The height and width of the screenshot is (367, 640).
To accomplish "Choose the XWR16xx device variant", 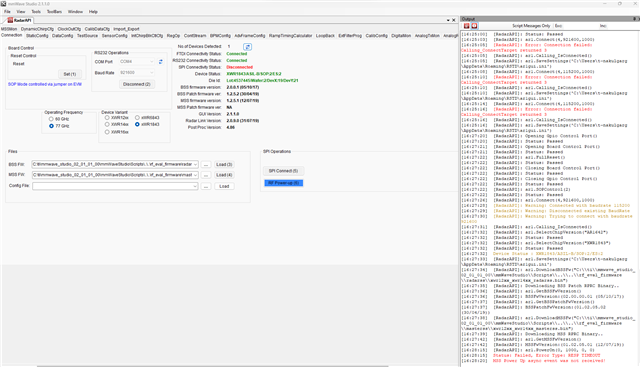I will pos(107,132).
